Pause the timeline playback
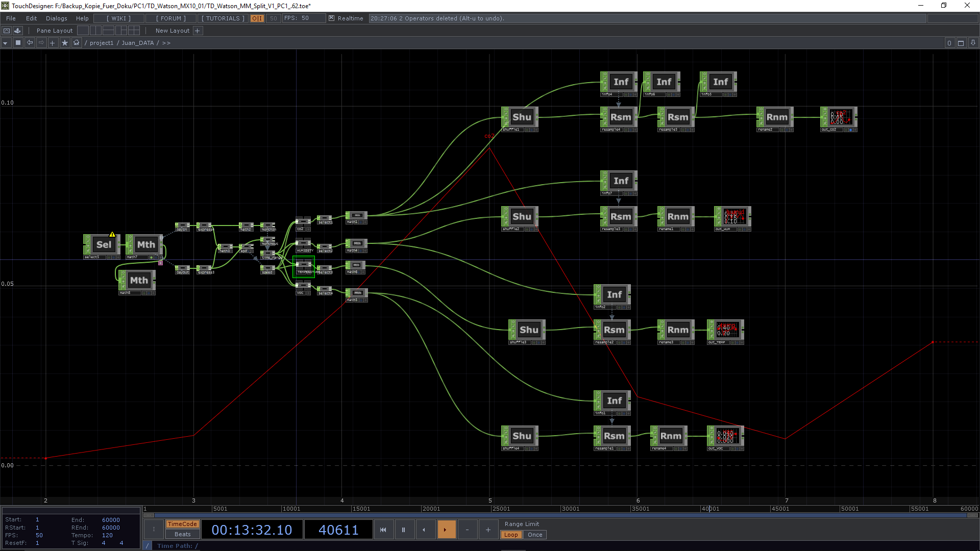The image size is (980, 551). pyautogui.click(x=403, y=530)
